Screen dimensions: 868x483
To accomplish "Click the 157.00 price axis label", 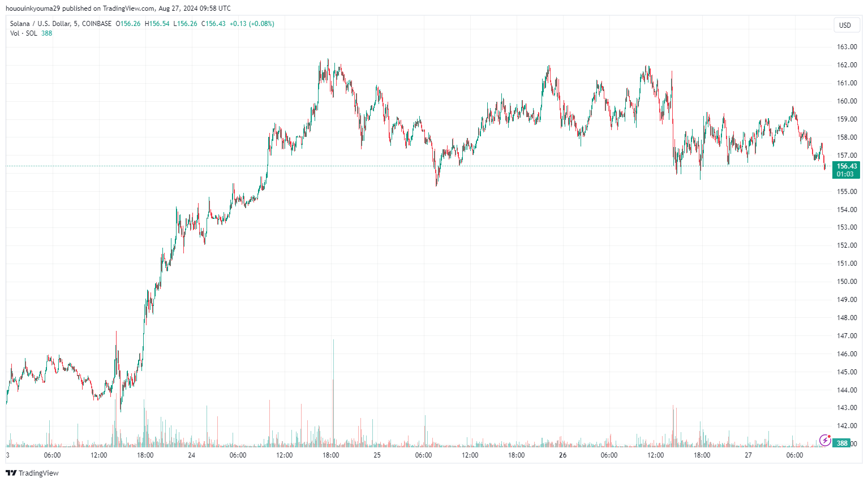I will pos(846,156).
